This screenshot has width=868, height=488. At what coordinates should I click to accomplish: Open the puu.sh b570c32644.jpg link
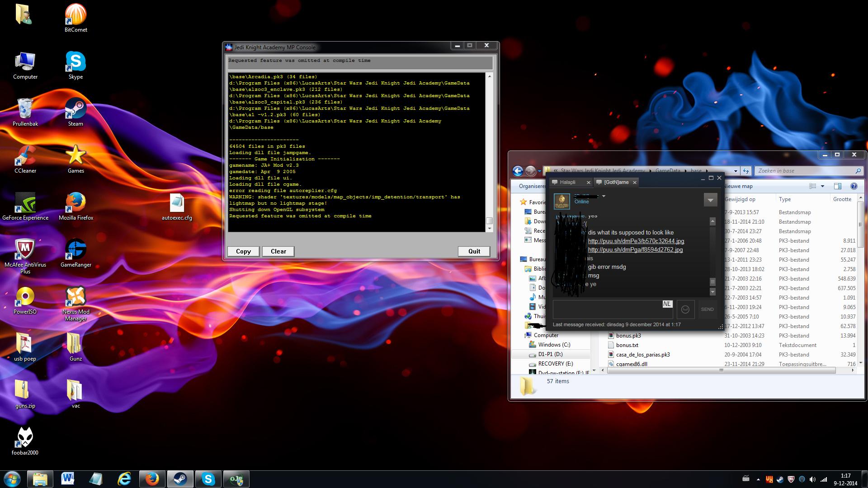(x=636, y=241)
